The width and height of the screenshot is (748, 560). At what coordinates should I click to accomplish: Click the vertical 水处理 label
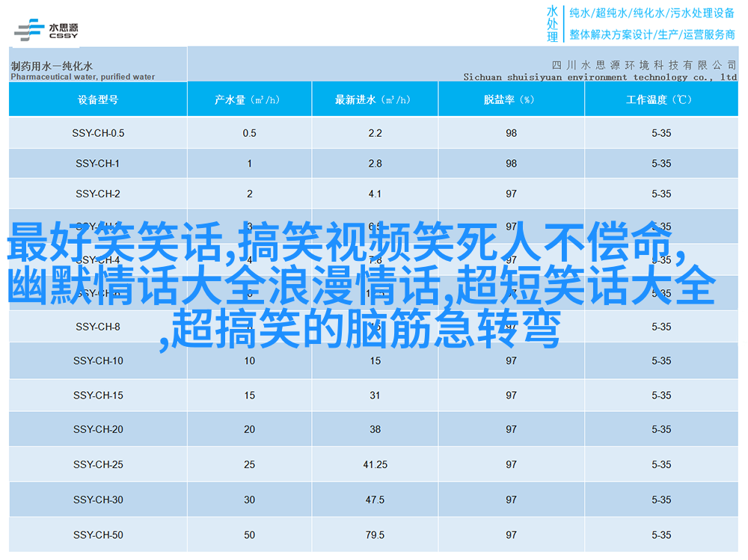pyautogui.click(x=552, y=24)
